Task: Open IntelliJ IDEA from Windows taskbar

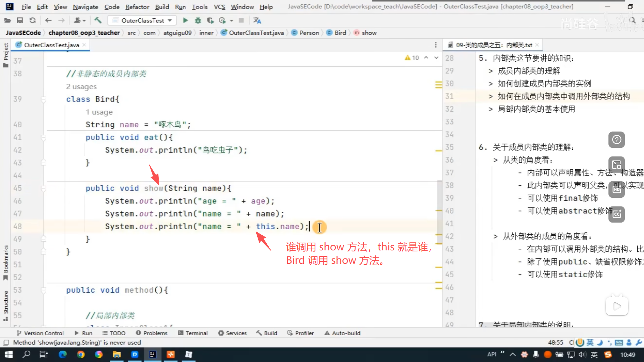Action: tap(153, 354)
